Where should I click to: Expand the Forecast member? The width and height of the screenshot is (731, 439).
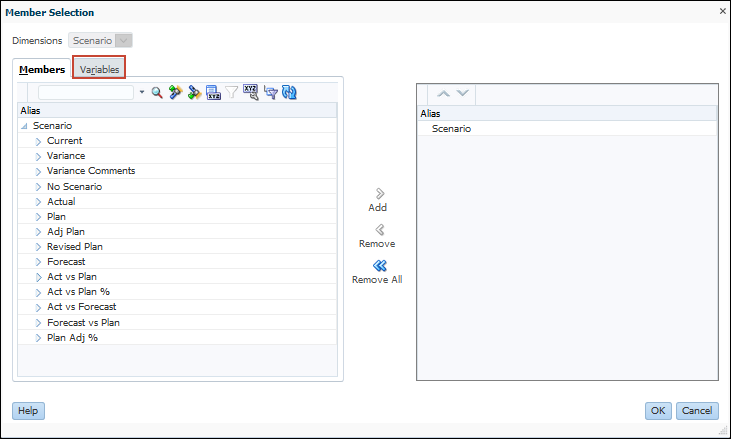(x=38, y=262)
